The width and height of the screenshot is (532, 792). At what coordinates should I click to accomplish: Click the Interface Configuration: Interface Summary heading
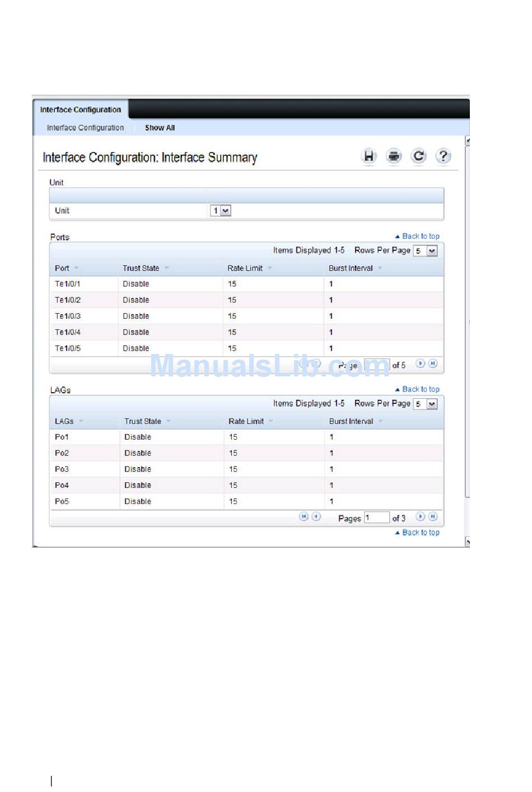[150, 157]
